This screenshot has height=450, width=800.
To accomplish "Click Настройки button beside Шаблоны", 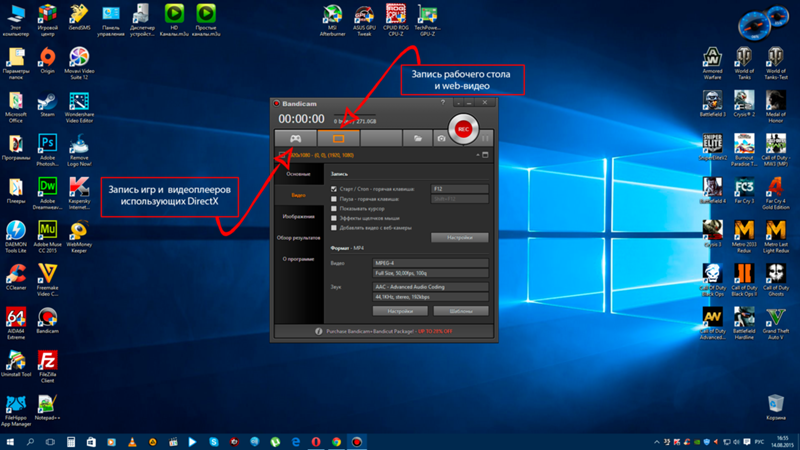I will pyautogui.click(x=400, y=311).
